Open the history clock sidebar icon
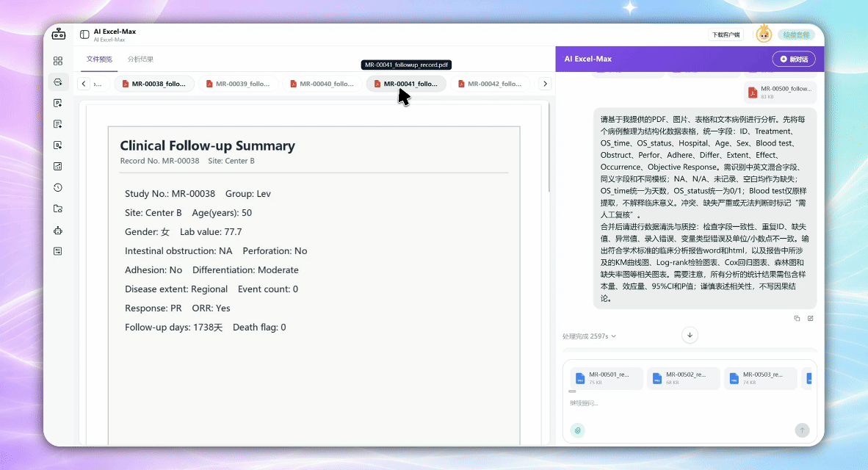The width and height of the screenshot is (868, 470). (x=58, y=188)
